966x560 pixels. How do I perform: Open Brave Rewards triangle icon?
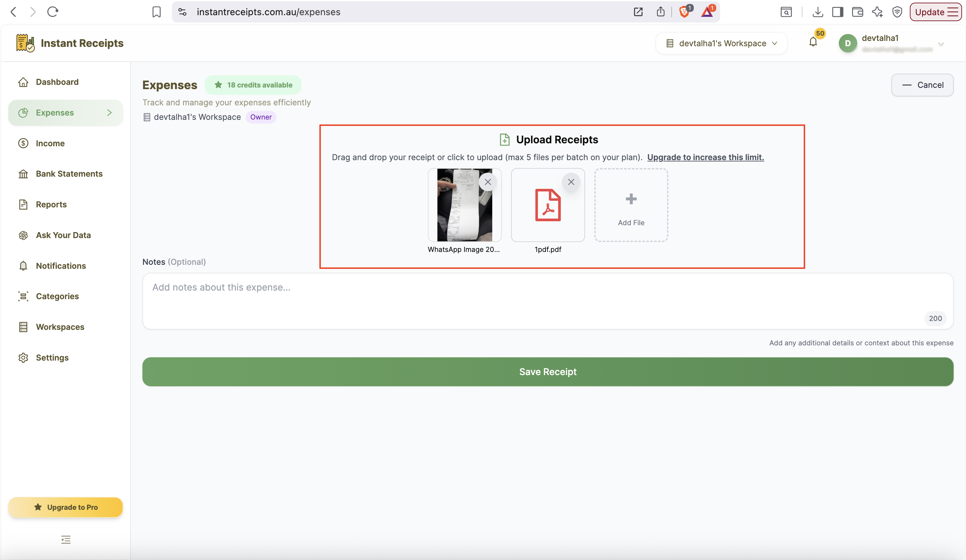coord(707,12)
